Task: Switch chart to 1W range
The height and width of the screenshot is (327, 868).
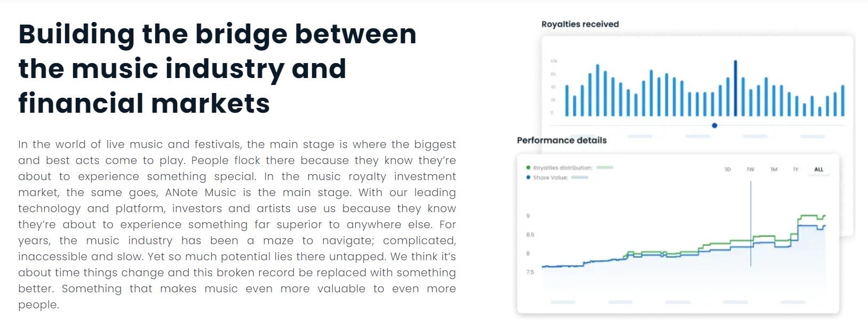Action: click(750, 169)
